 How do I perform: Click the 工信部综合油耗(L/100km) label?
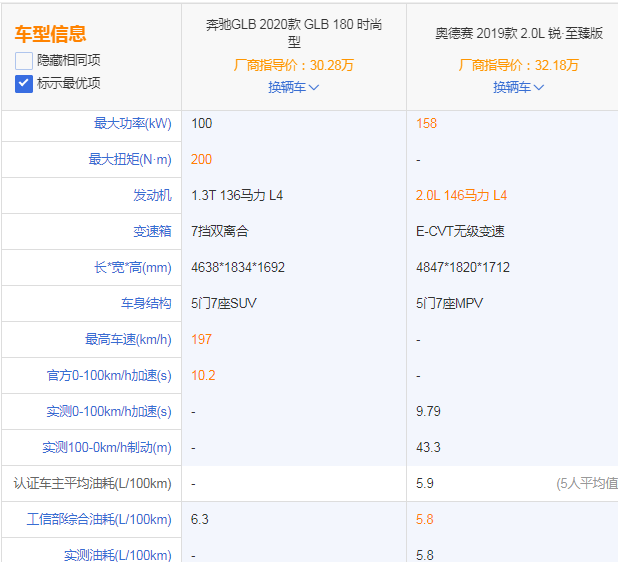pyautogui.click(x=99, y=519)
